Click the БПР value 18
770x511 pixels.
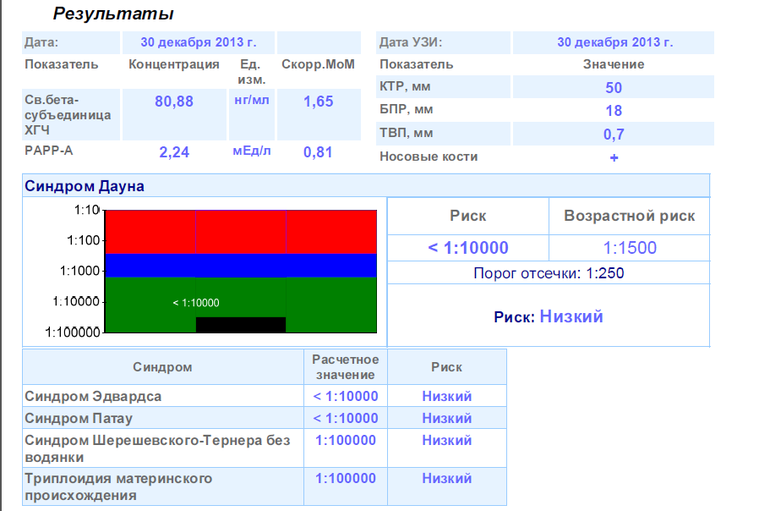pyautogui.click(x=613, y=110)
